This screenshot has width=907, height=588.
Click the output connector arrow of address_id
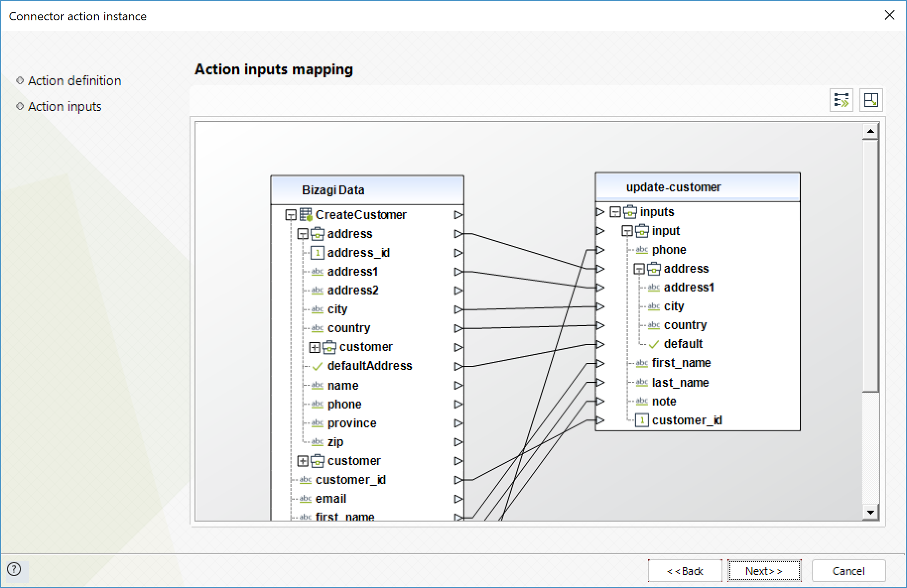tap(458, 253)
